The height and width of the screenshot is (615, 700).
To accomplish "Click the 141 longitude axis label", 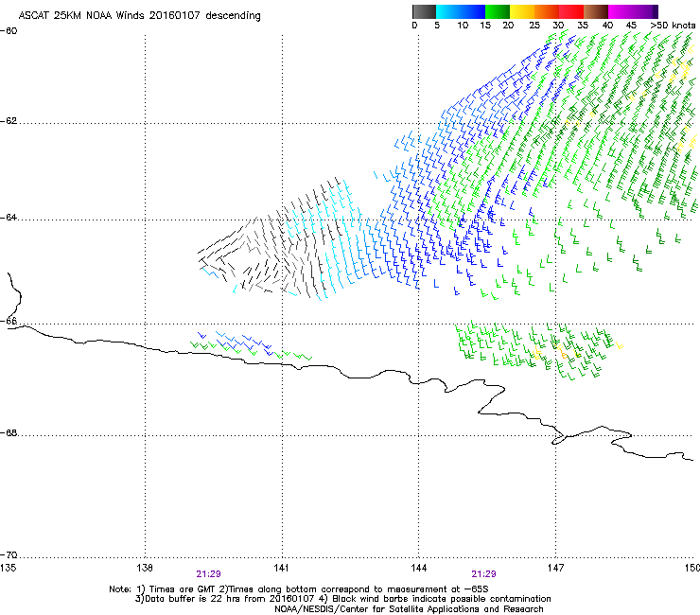I will pyautogui.click(x=281, y=568).
